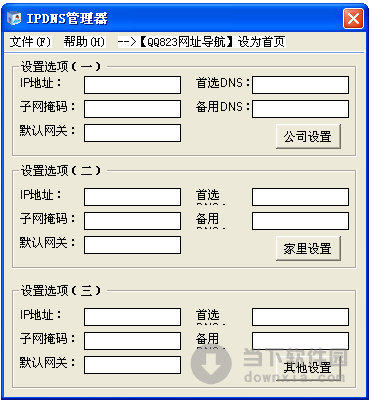Focus 首选 DNS field in 设置选项(二)
Image resolution: width=372 pixels, height=402 pixels.
pos(301,197)
